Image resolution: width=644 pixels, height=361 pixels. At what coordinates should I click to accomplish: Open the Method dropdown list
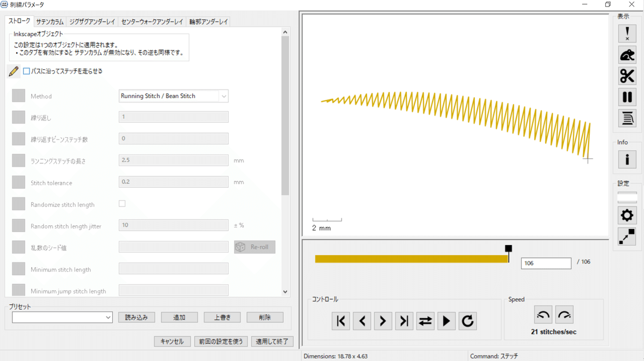coord(173,96)
